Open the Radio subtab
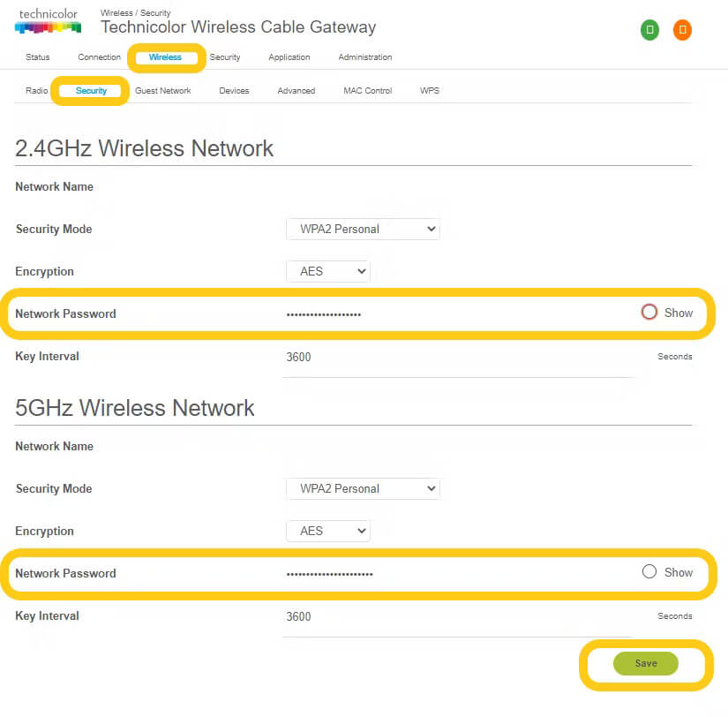The image size is (728, 717). [37, 91]
